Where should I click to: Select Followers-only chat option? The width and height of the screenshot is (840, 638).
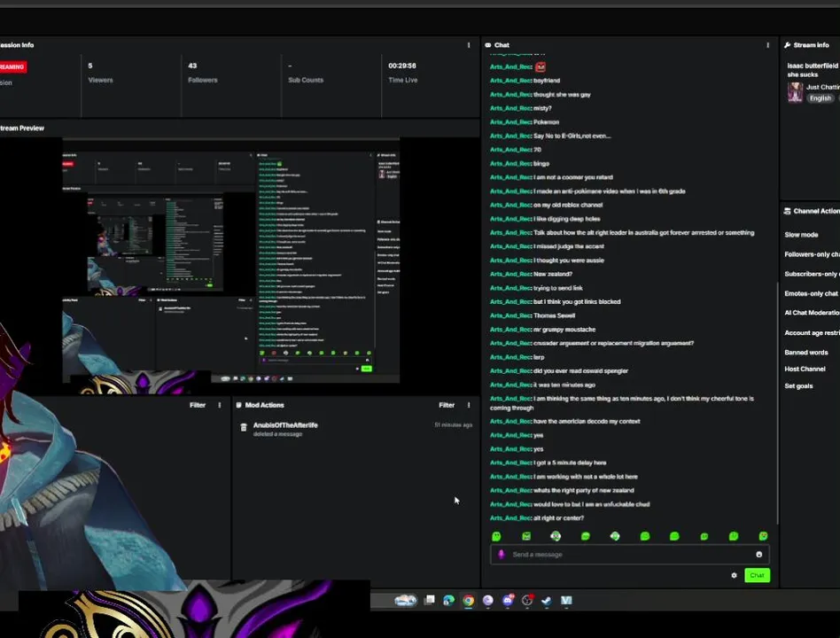[x=813, y=254]
